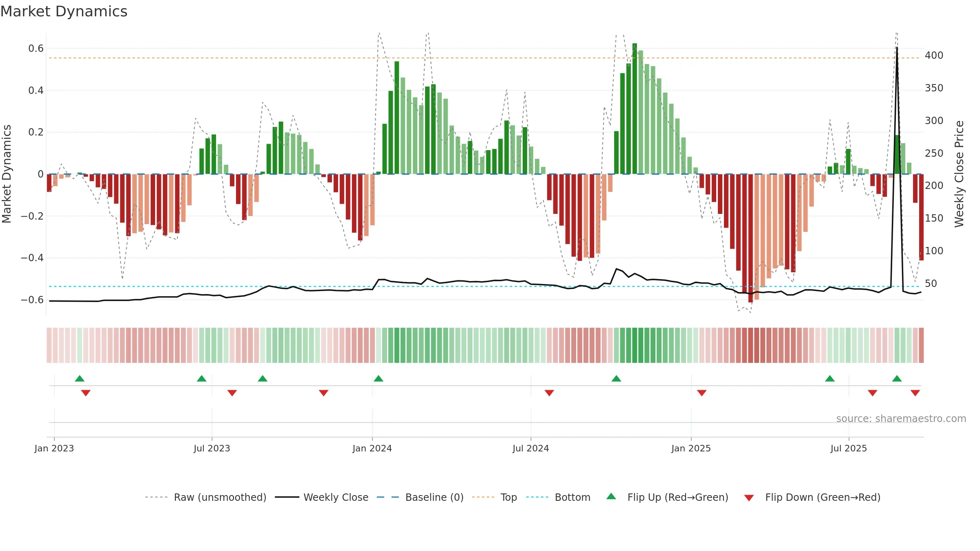The width and height of the screenshot is (980, 551).
Task: Click the 200 right axis price label
Action: tap(934, 186)
